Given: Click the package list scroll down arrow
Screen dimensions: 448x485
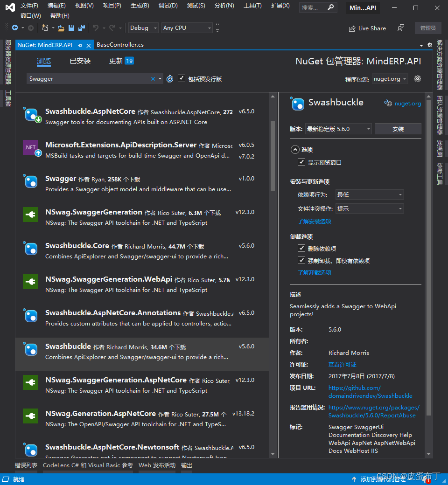Looking at the screenshot, I should coord(273,454).
